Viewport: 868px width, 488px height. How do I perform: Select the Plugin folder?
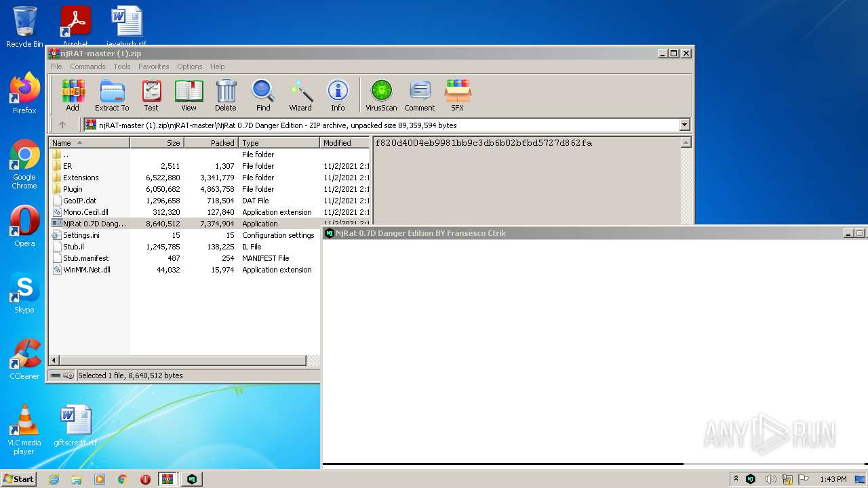tap(210, 189)
